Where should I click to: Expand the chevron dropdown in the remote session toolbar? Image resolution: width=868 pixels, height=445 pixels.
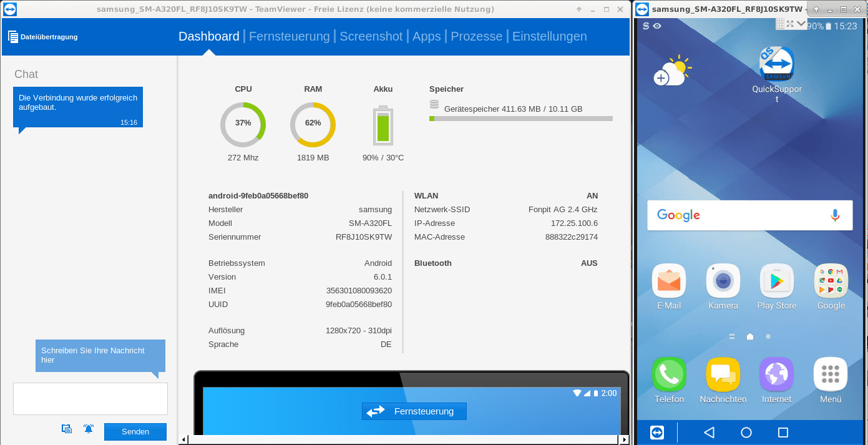point(801,24)
